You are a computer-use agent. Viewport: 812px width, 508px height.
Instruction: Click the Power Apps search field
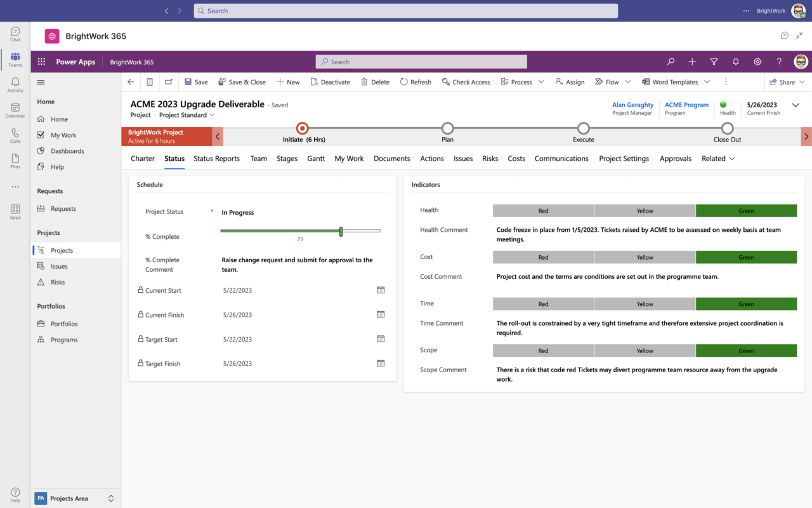tap(421, 61)
